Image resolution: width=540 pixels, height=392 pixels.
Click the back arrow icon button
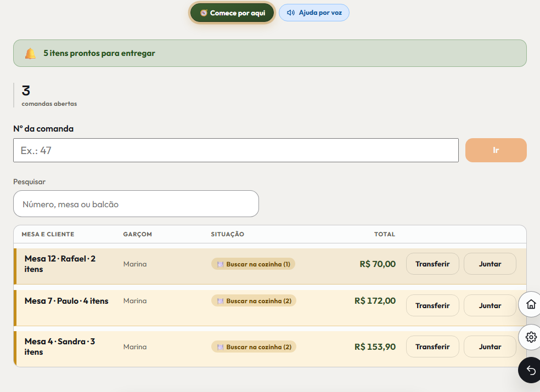tap(531, 370)
